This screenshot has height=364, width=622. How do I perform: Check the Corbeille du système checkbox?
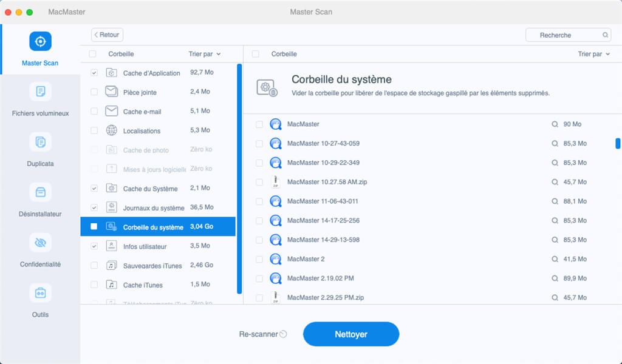[x=94, y=226]
